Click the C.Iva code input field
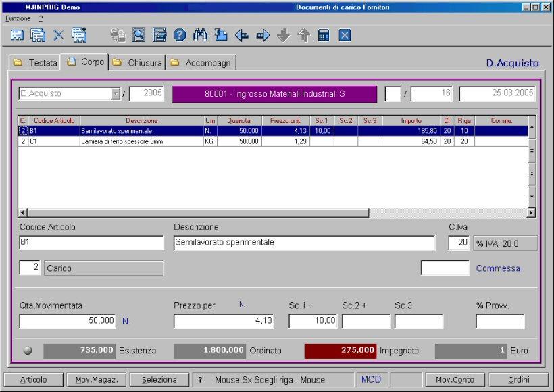Image resolution: width=554 pixels, height=392 pixels. pos(459,243)
